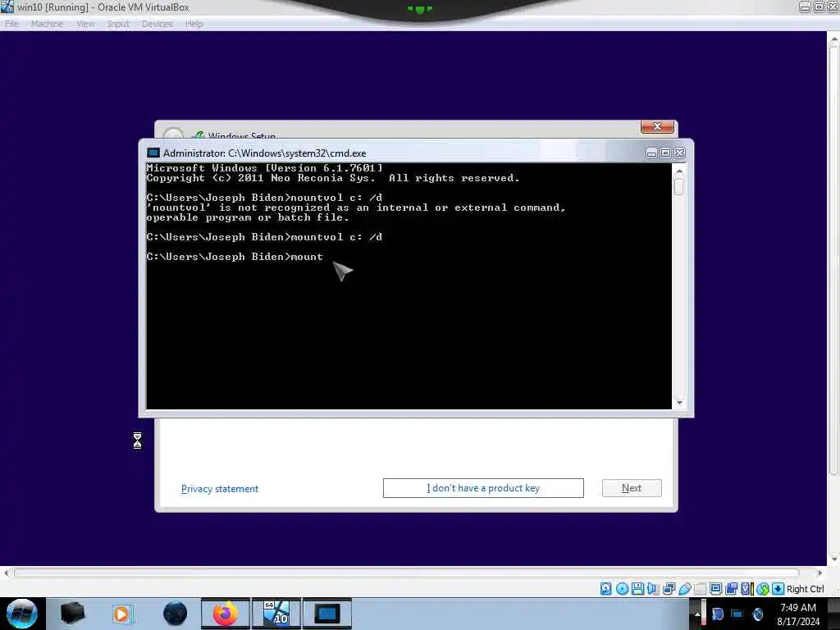Image resolution: width=840 pixels, height=630 pixels.
Task: Switch to Firefox in the taskbar
Action: click(226, 614)
